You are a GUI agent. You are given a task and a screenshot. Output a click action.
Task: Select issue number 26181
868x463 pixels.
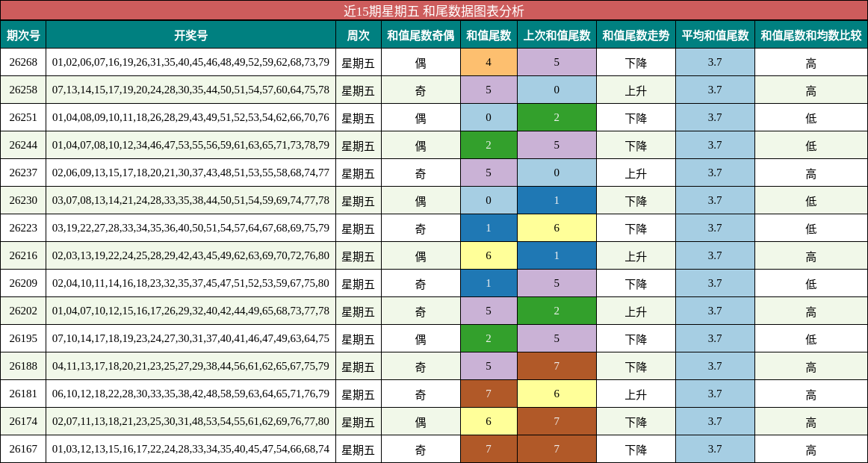pyautogui.click(x=23, y=394)
